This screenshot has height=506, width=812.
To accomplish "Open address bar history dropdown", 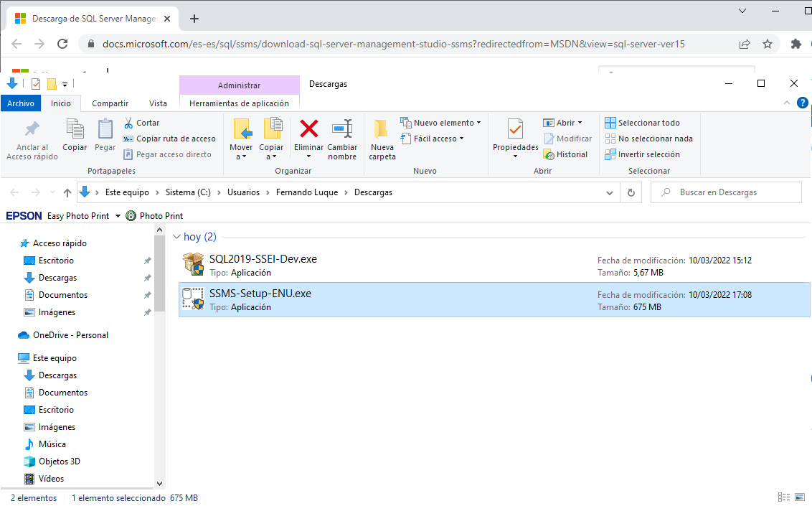I will (x=610, y=192).
